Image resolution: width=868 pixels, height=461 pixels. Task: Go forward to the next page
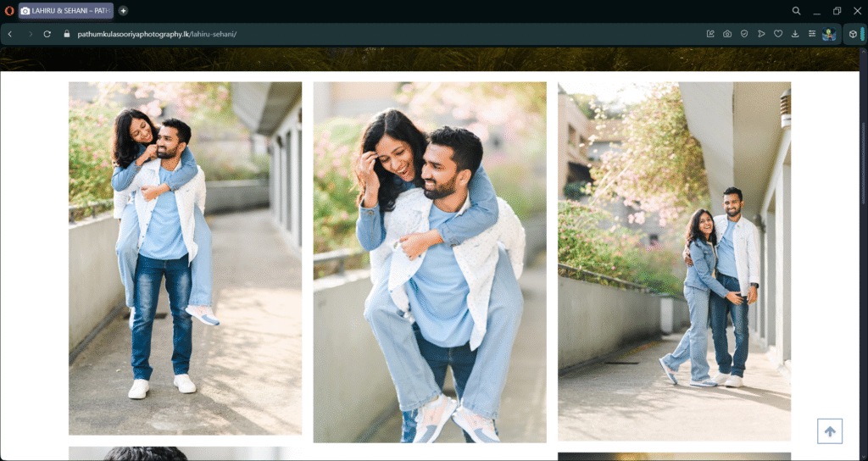coord(30,34)
